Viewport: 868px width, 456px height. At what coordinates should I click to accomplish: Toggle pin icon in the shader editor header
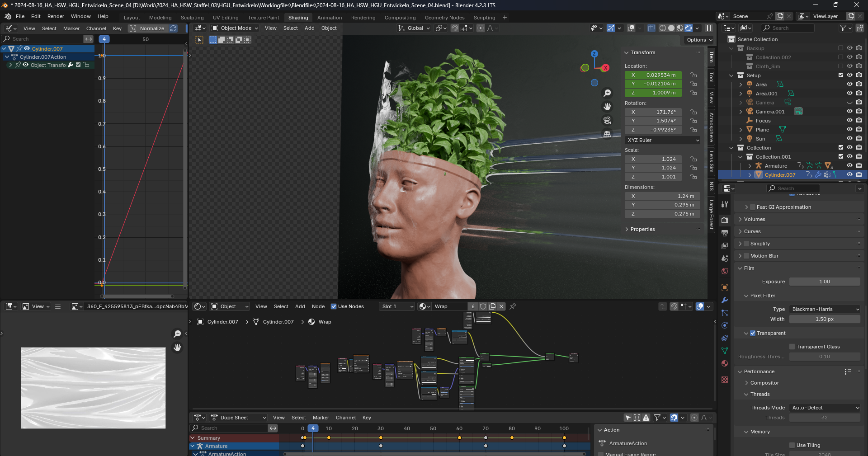(513, 306)
